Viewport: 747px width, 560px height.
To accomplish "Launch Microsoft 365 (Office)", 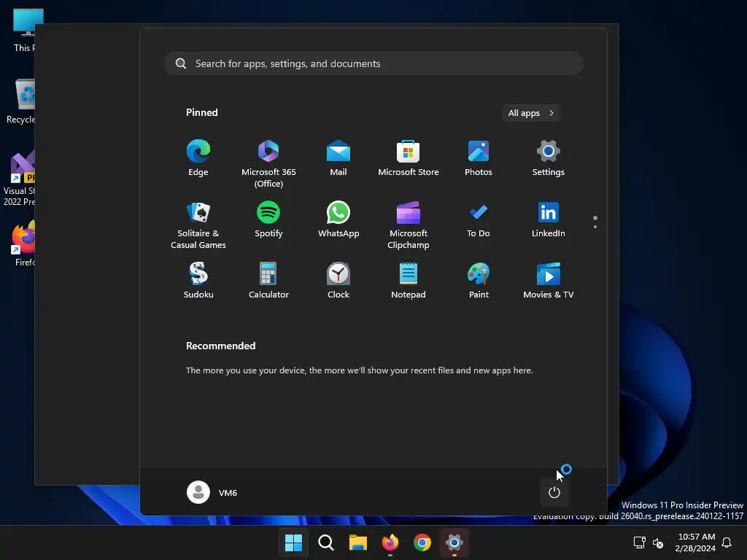I will point(268,163).
